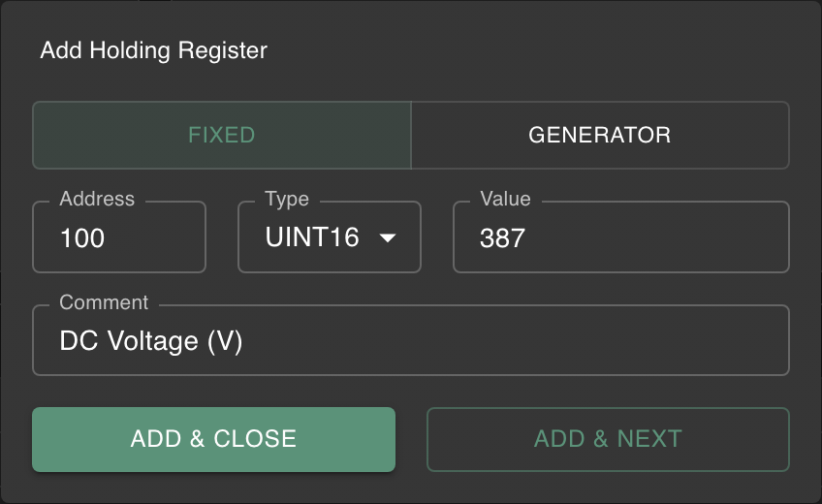This screenshot has height=504, width=822.
Task: Click the UINT16 type selection
Action: click(x=312, y=238)
